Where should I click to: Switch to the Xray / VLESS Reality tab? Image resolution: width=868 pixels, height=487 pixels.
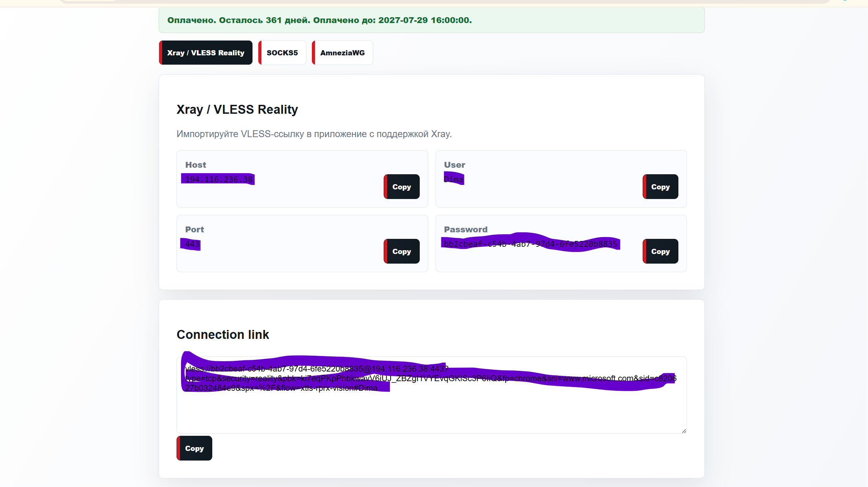(206, 53)
